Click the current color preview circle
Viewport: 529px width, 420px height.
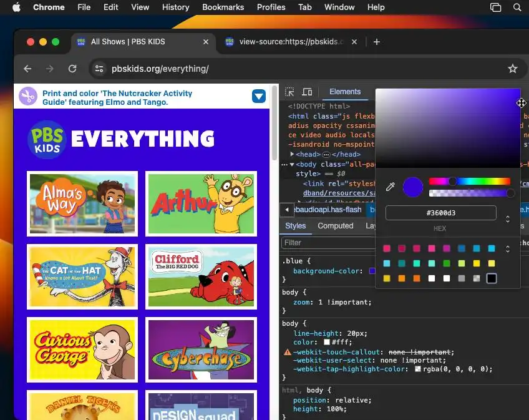(412, 187)
